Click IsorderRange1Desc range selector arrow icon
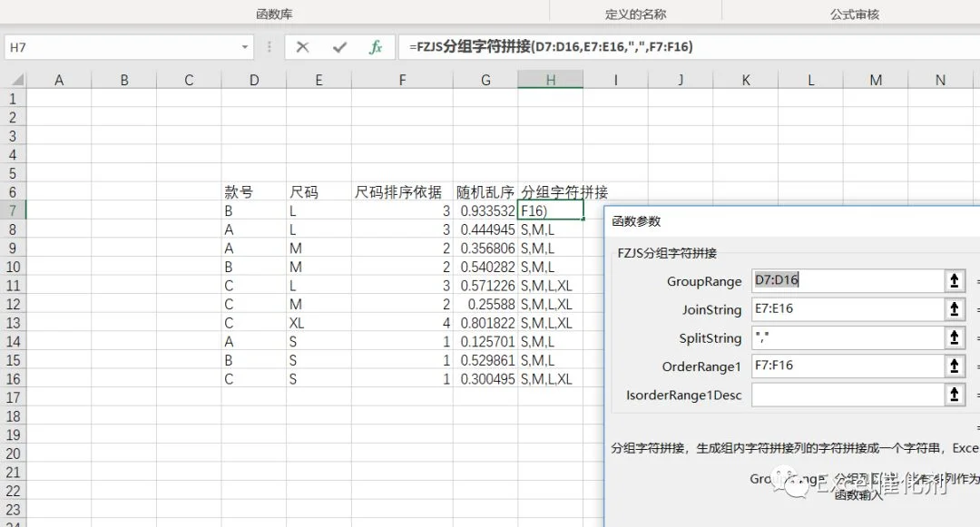 click(x=955, y=395)
